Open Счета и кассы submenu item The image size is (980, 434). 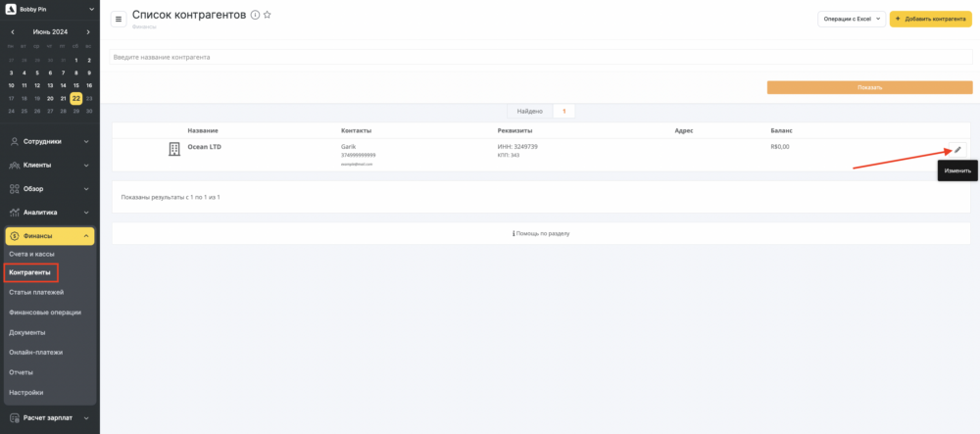pyautogui.click(x=32, y=254)
